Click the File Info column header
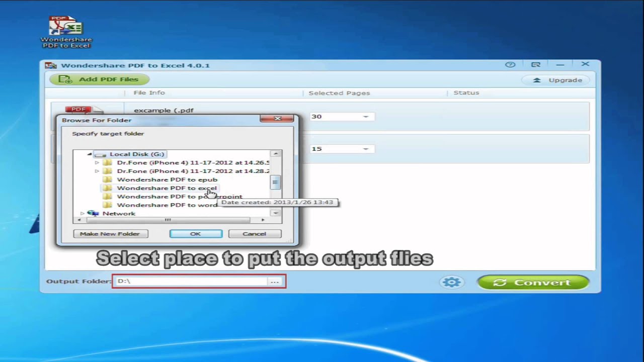This screenshot has height=362, width=644. [x=149, y=93]
